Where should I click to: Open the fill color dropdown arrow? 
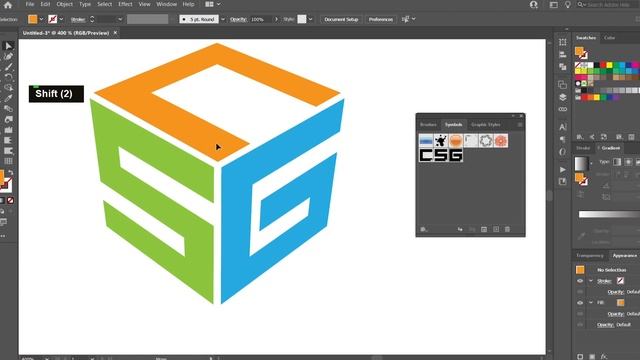41,19
